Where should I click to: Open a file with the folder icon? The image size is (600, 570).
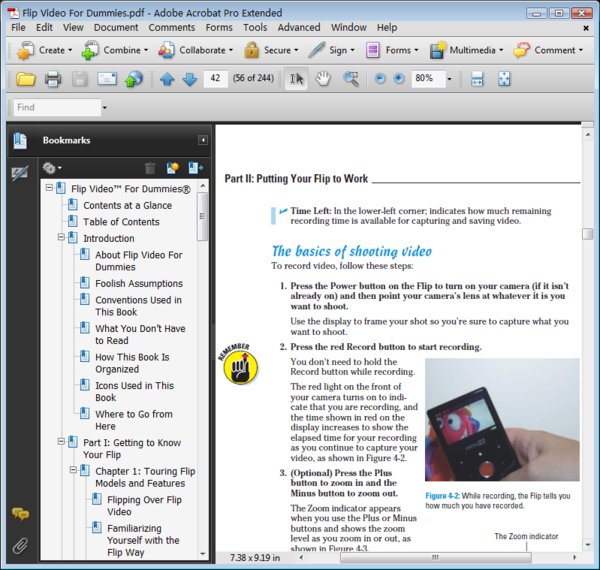point(26,79)
